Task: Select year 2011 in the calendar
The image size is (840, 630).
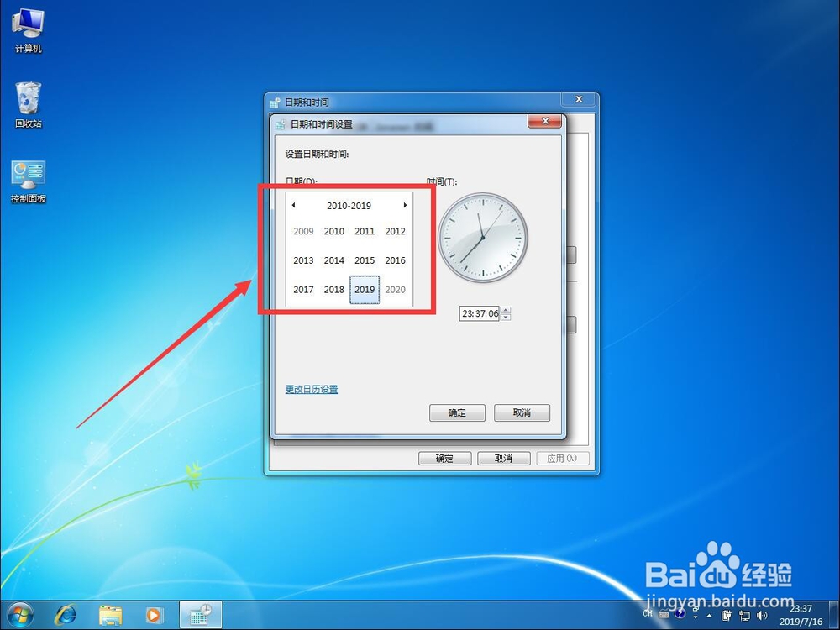Action: pyautogui.click(x=365, y=232)
